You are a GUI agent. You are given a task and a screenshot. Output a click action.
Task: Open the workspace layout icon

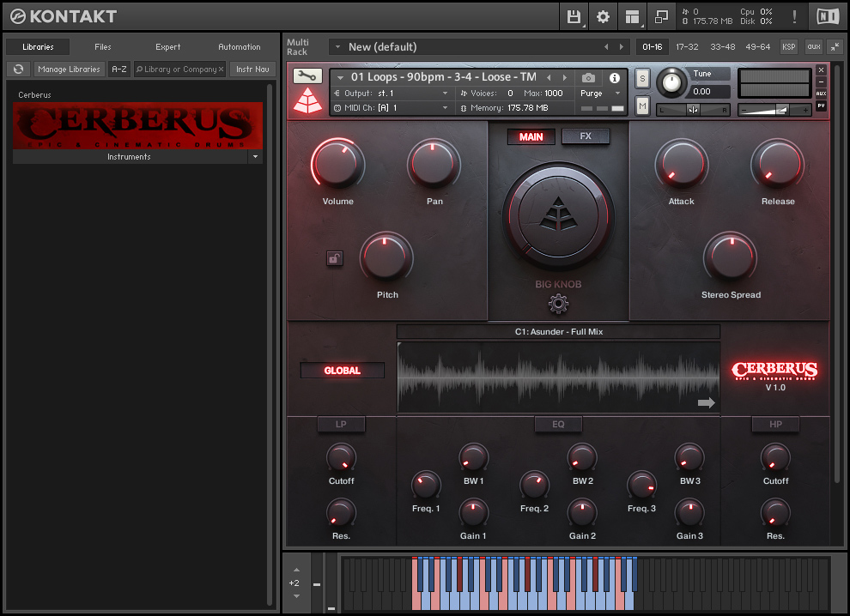tap(632, 17)
